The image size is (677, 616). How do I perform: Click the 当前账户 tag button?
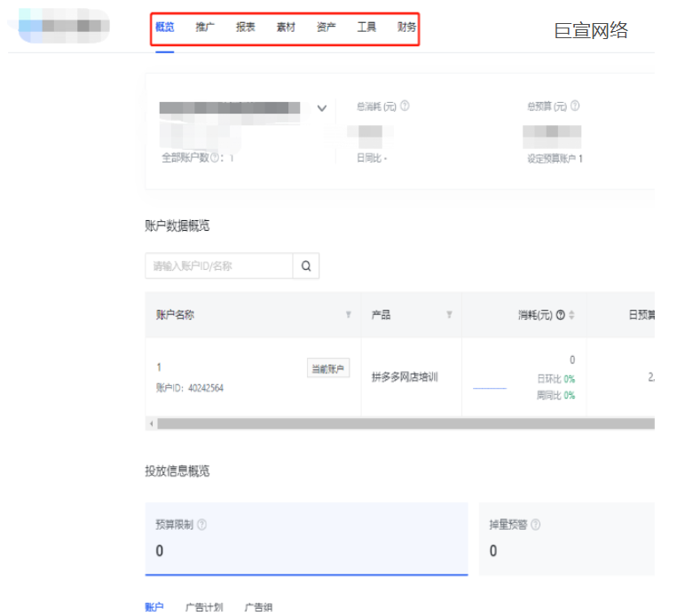328,368
